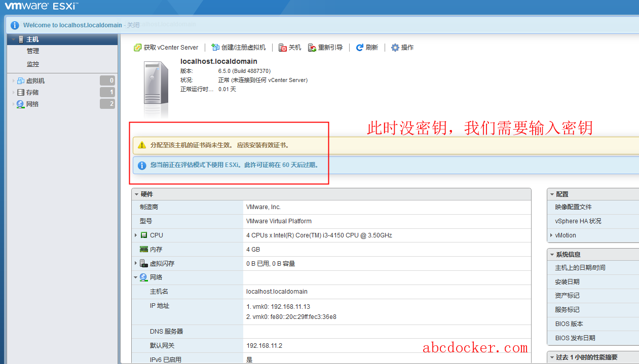The width and height of the screenshot is (639, 364).
Task: Click the reboot (重新引导) icon
Action: pyautogui.click(x=312, y=48)
